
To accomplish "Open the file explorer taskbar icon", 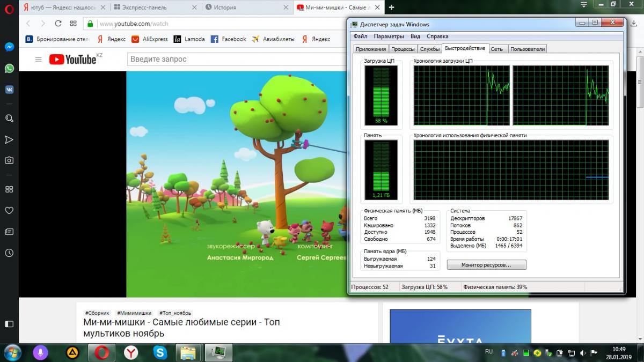I will tap(188, 352).
